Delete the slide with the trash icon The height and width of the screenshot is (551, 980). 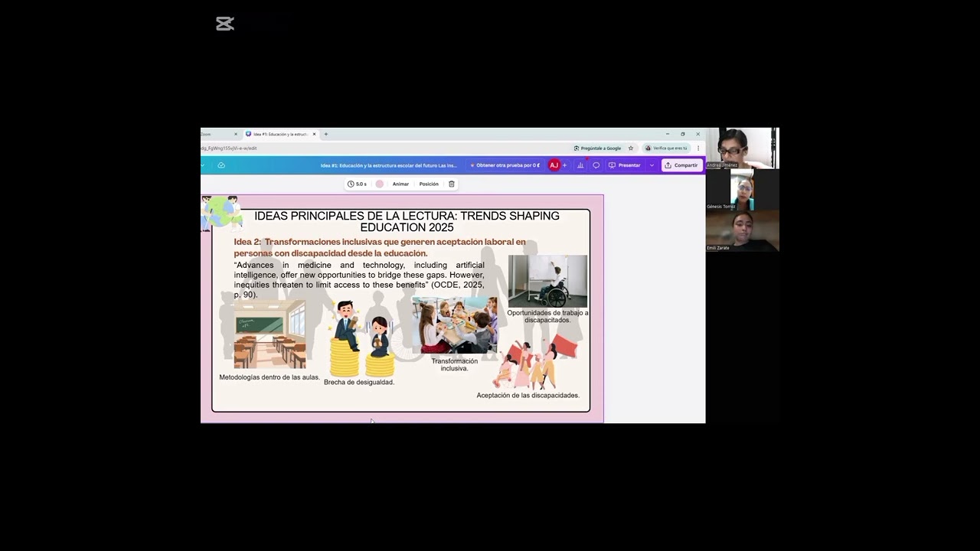click(452, 184)
